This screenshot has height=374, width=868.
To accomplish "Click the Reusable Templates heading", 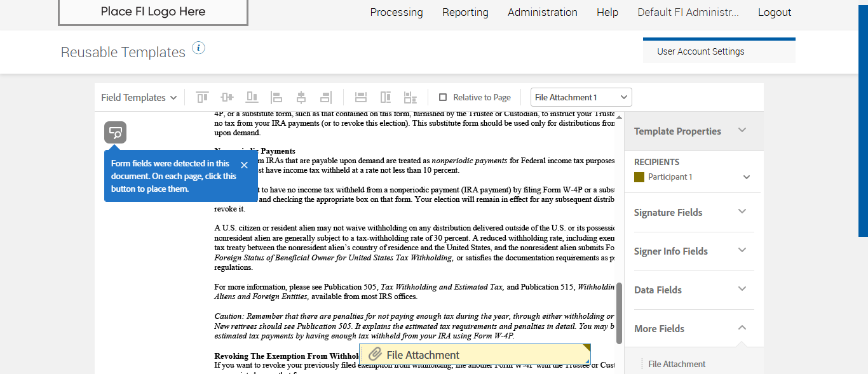I will coord(123,52).
